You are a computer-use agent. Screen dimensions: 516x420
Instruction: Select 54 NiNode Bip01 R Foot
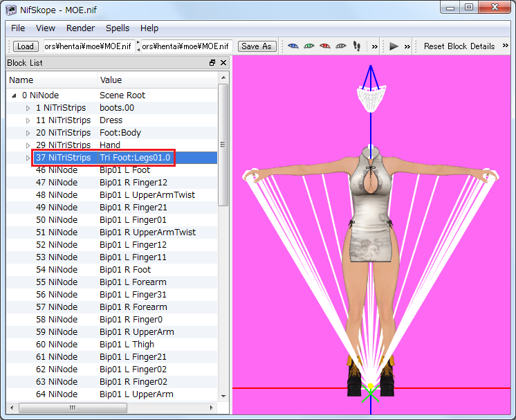pyautogui.click(x=111, y=270)
